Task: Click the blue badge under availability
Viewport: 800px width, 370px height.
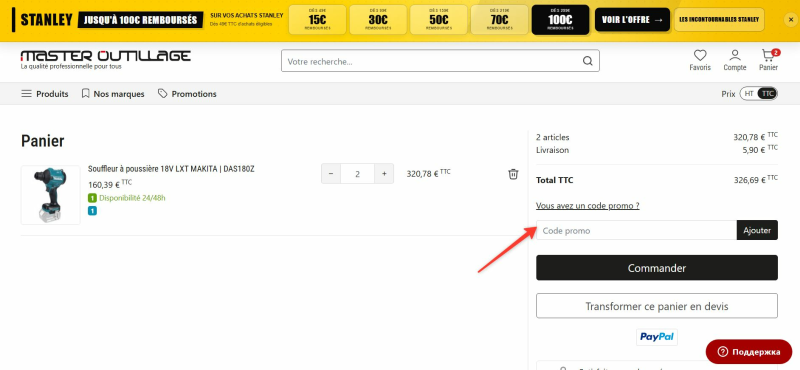Action: click(x=92, y=210)
